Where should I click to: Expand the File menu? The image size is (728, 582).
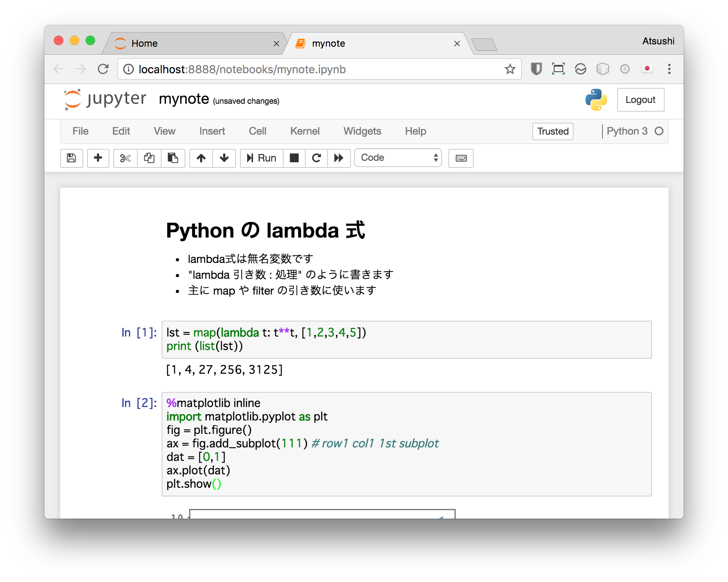tap(80, 131)
